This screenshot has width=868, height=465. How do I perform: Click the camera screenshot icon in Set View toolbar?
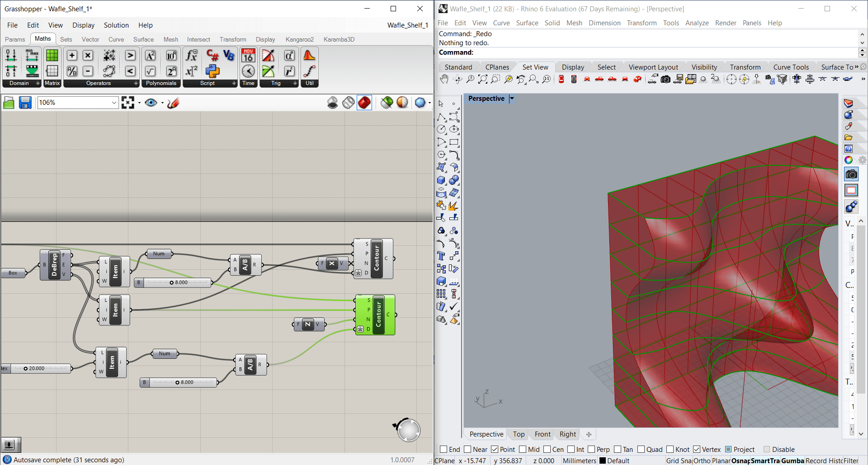[x=665, y=80]
